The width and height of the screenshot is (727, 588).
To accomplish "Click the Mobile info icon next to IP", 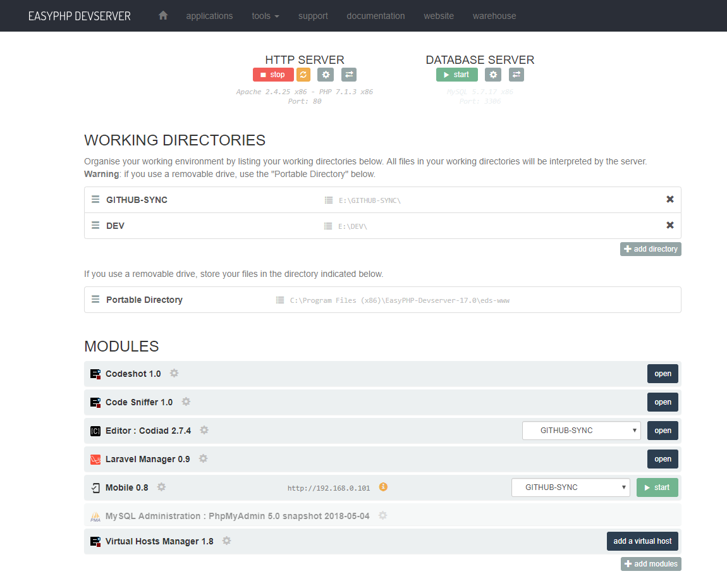I will pyautogui.click(x=383, y=487).
